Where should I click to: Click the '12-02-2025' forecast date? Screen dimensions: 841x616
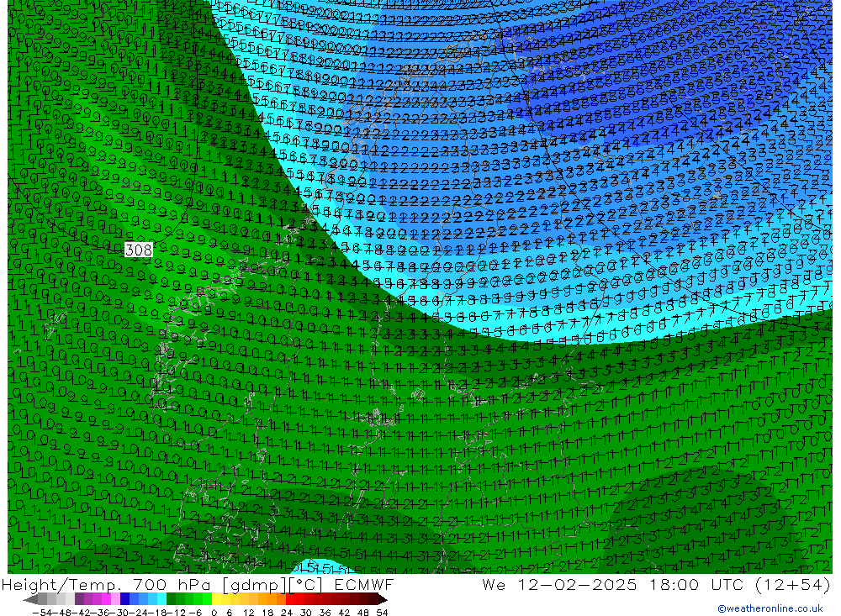click(x=577, y=584)
